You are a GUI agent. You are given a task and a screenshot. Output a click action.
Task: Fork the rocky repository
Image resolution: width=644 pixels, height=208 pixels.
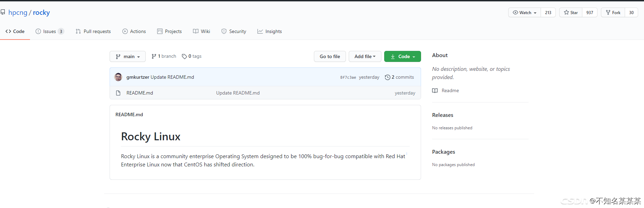[x=613, y=12]
